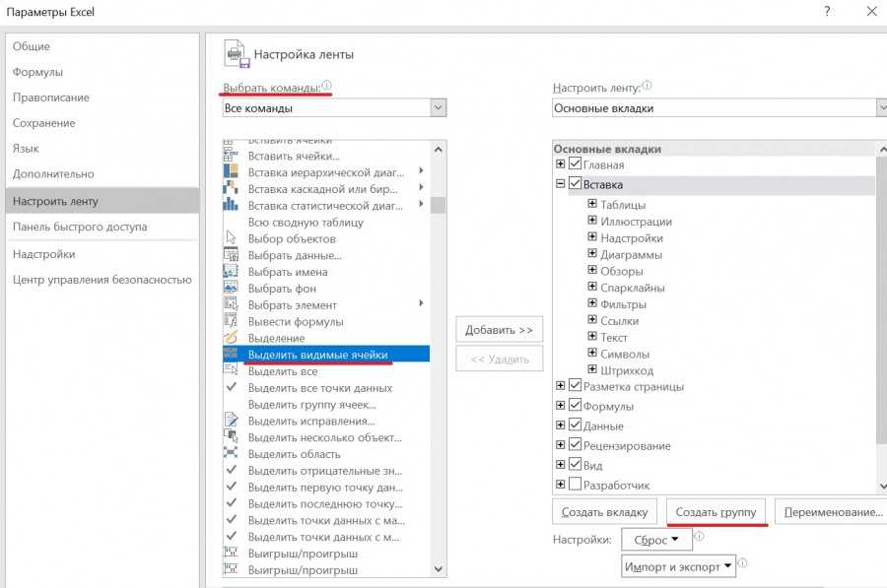Select the Выбор объектов cursor icon
This screenshot has width=887, height=588.
coord(230,238)
